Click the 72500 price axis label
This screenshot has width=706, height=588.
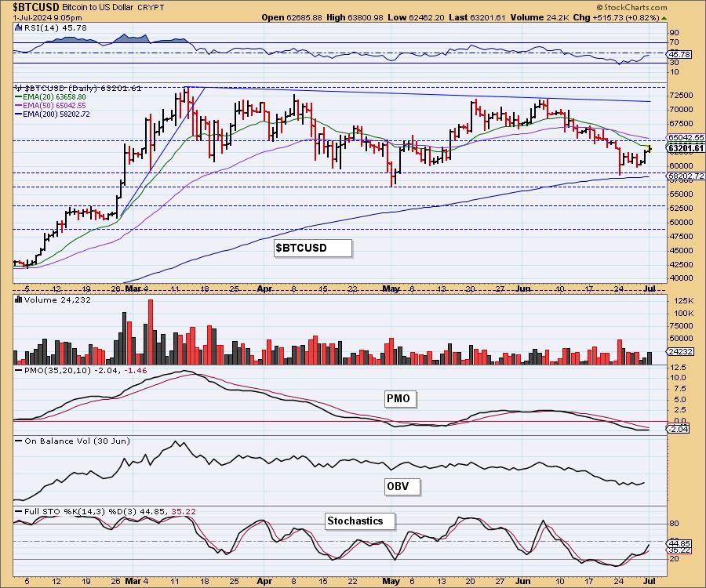click(681, 96)
